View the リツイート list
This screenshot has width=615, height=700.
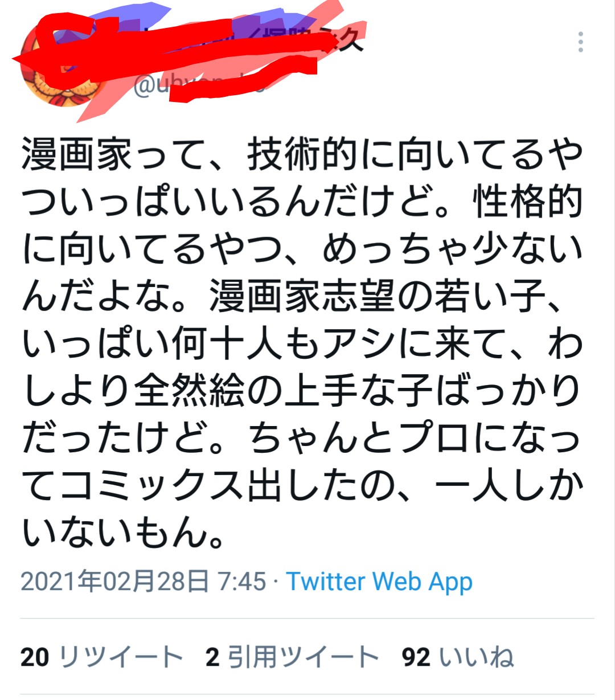[120, 657]
